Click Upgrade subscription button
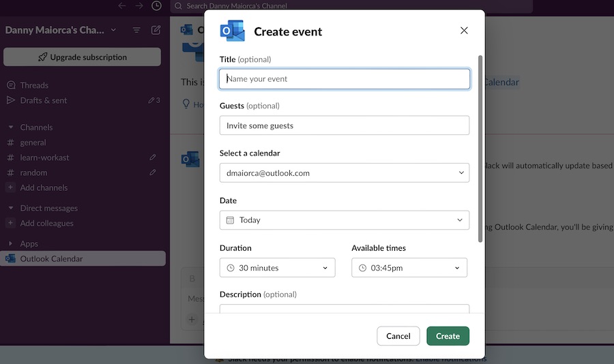Viewport: 614px width, 364px height. (82, 57)
